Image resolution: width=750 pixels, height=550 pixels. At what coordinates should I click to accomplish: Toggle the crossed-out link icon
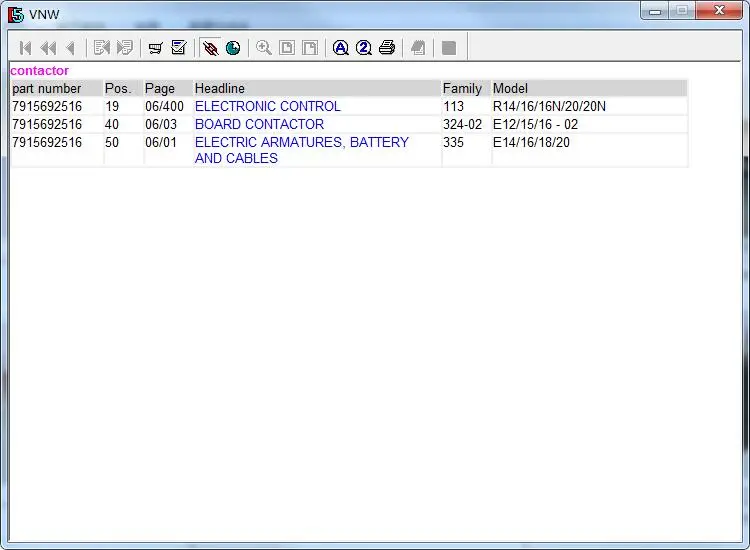click(210, 48)
